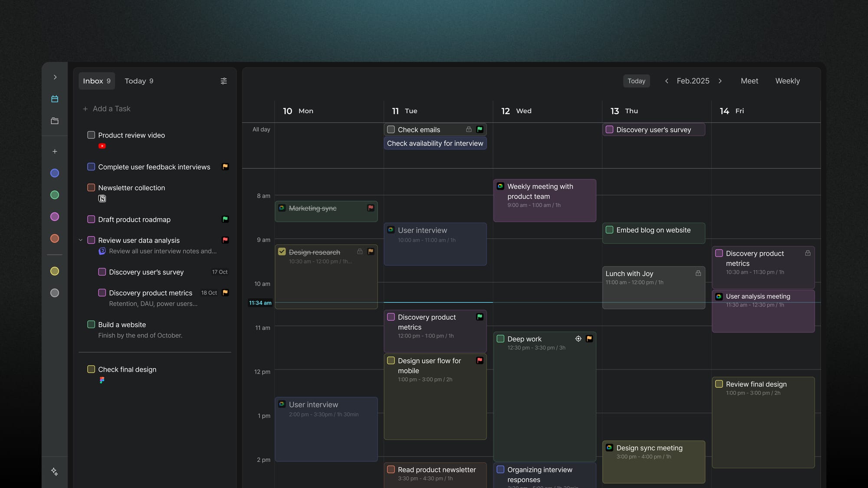Viewport: 868px width, 488px height.
Task: Select the Inbox tab
Action: tap(96, 81)
